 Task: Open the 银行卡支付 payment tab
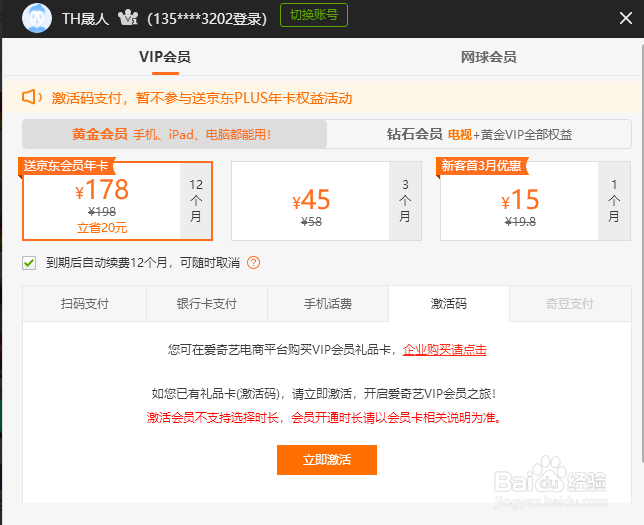207,304
